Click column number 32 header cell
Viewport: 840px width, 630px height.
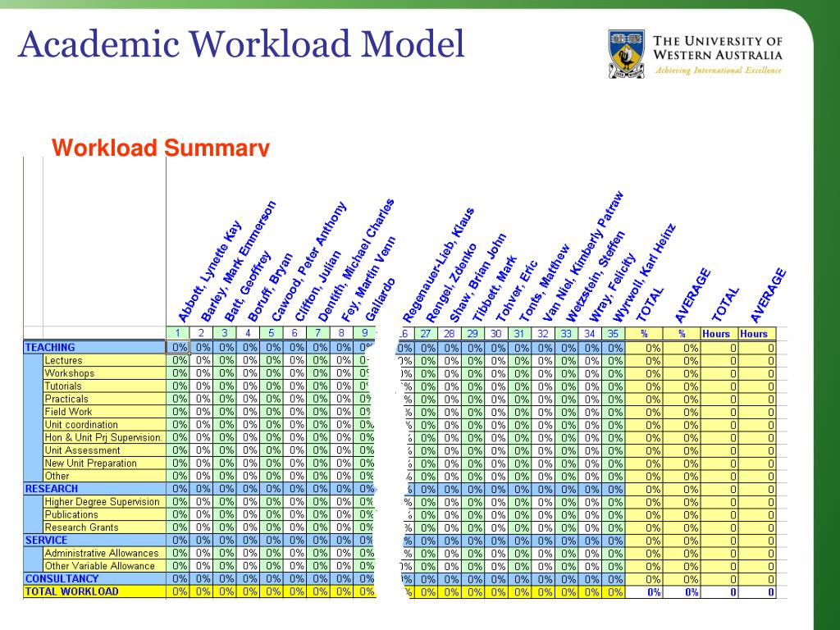(543, 333)
